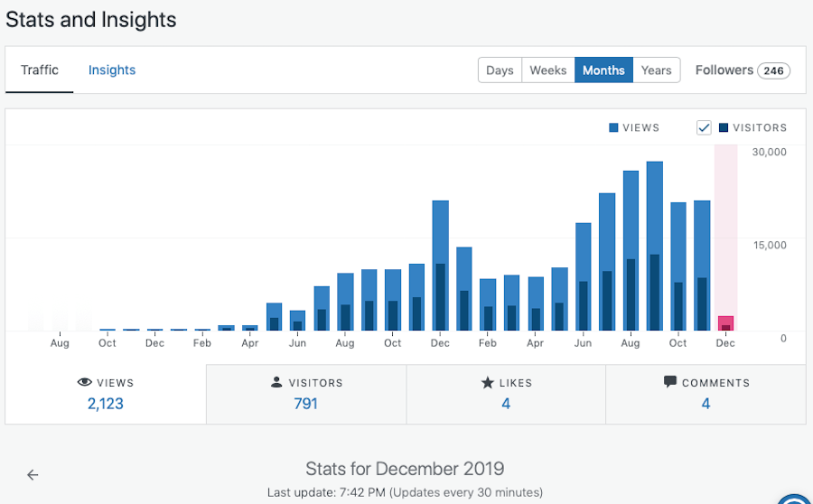Select the Months period view
Viewport: 813px width, 504px height.
pyautogui.click(x=603, y=70)
